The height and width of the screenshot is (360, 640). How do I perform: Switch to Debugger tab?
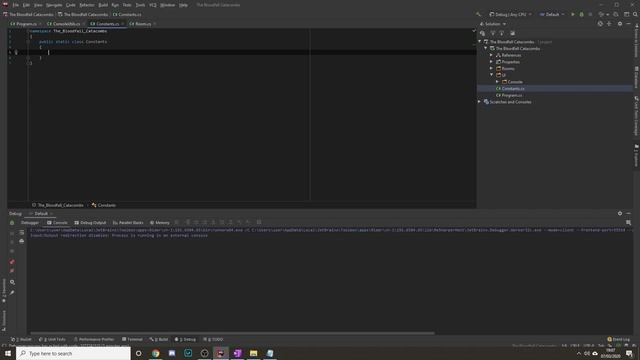(x=30, y=223)
